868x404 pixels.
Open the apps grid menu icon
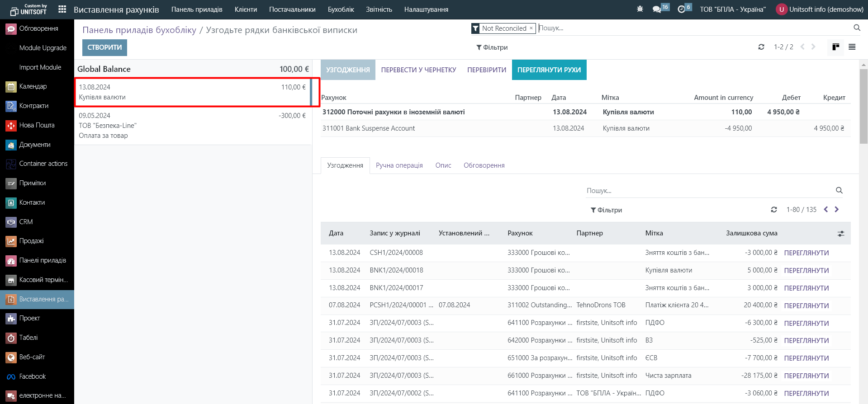(x=62, y=9)
